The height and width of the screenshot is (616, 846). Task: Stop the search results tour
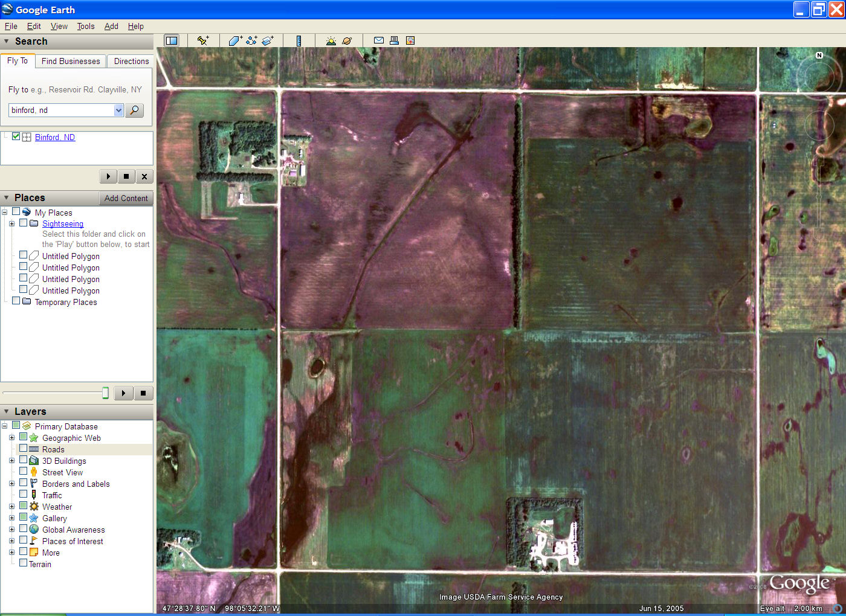[126, 176]
